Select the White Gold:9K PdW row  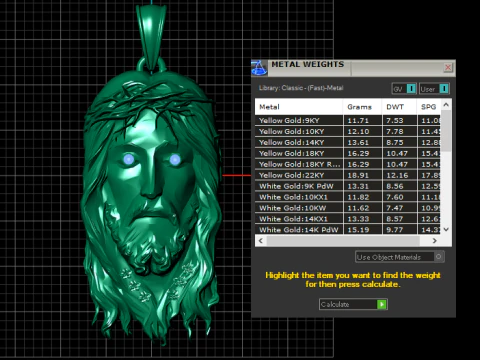point(348,186)
